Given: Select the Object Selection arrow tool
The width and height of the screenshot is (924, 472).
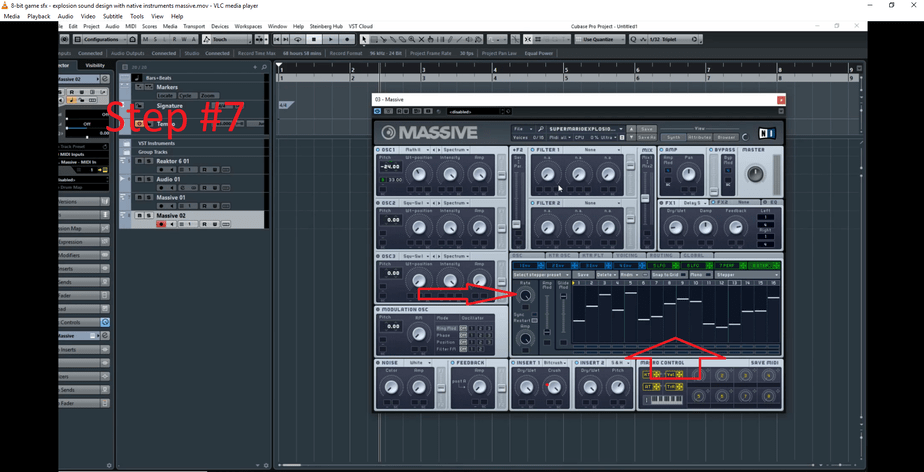Looking at the screenshot, I should point(364,39).
